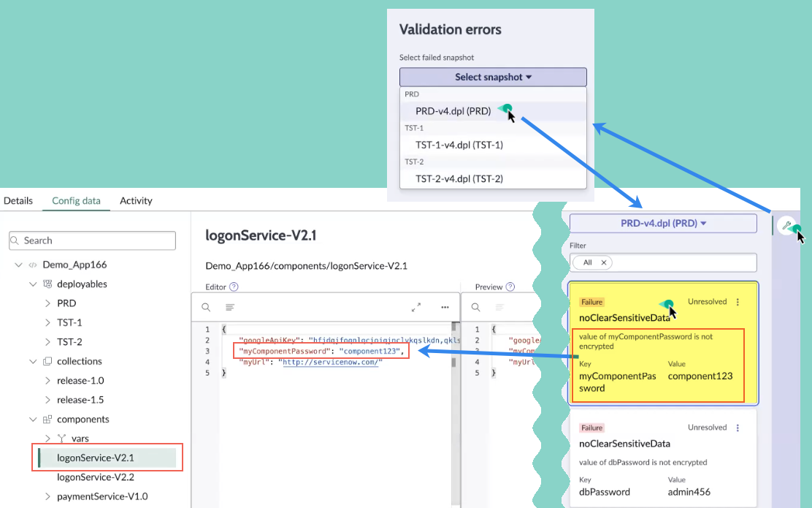
Task: Collapse the collections folder
Action: (33, 361)
